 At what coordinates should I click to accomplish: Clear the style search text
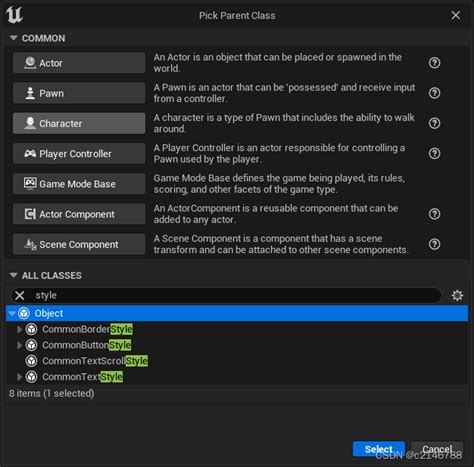pos(20,295)
